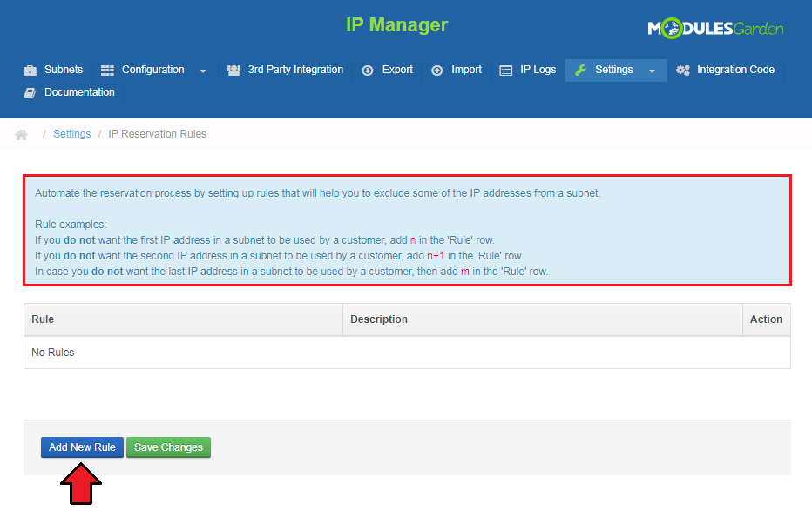Image resolution: width=812 pixels, height=511 pixels.
Task: Click the red 'm' rule example
Action: click(x=465, y=272)
